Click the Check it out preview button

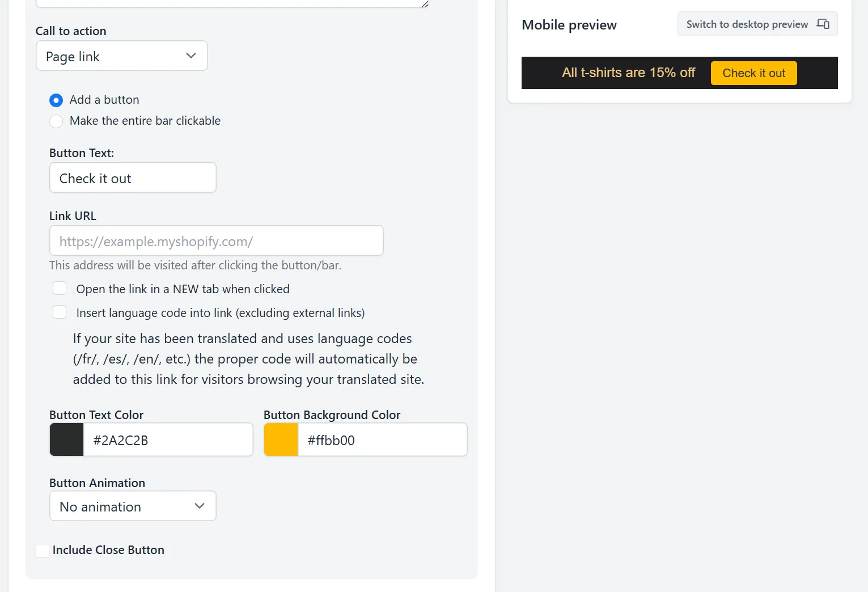[x=754, y=73]
